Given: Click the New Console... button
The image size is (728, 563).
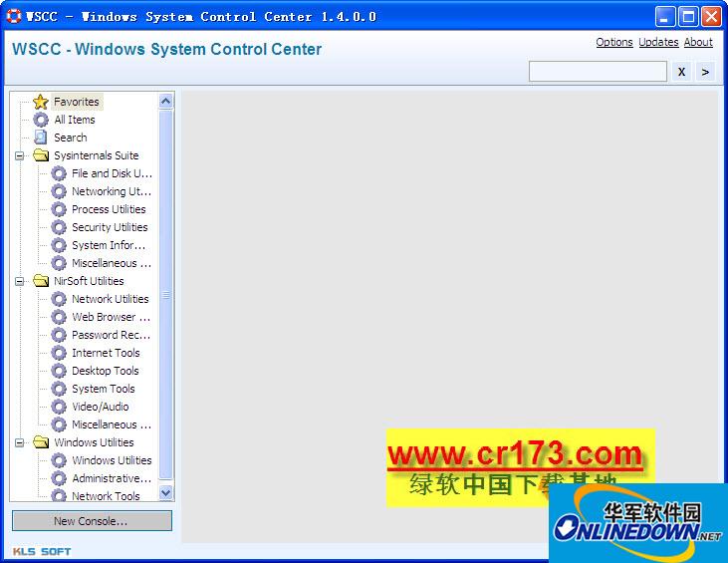Looking at the screenshot, I should 92,521.
